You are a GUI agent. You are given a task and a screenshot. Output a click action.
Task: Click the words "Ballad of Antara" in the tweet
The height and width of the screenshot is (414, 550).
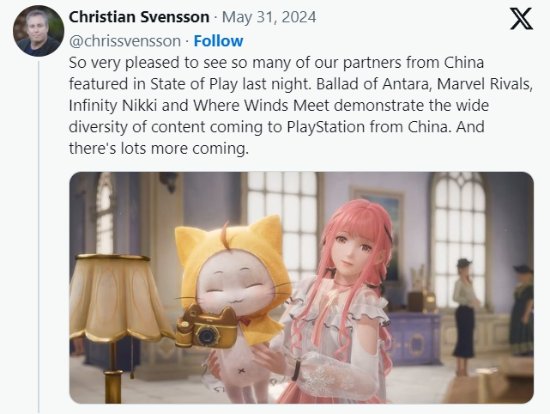pyautogui.click(x=373, y=84)
